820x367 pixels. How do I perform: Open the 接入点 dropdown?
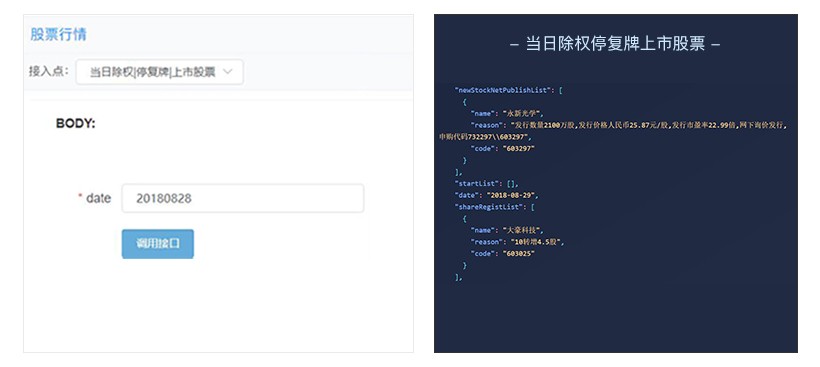pos(159,72)
